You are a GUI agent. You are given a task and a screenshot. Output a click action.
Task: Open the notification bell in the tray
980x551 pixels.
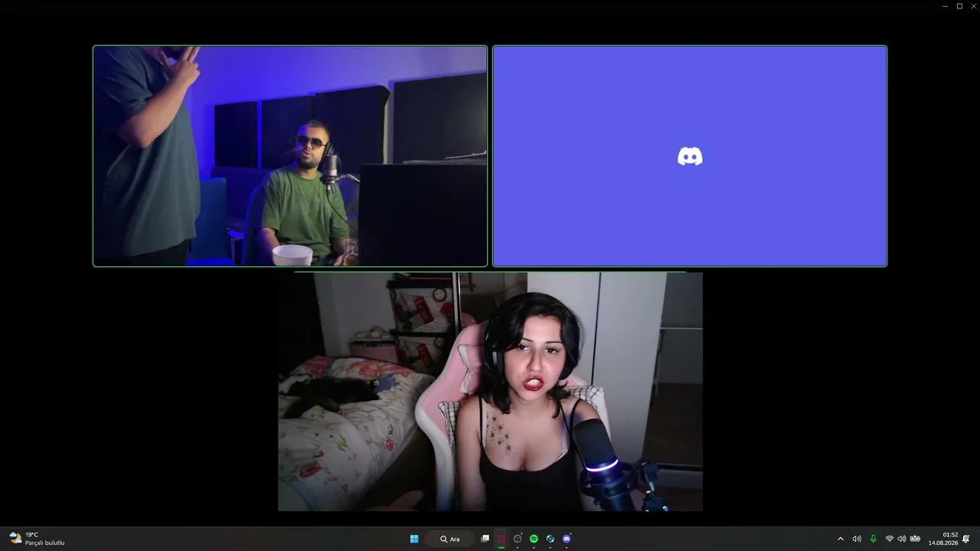tap(966, 539)
